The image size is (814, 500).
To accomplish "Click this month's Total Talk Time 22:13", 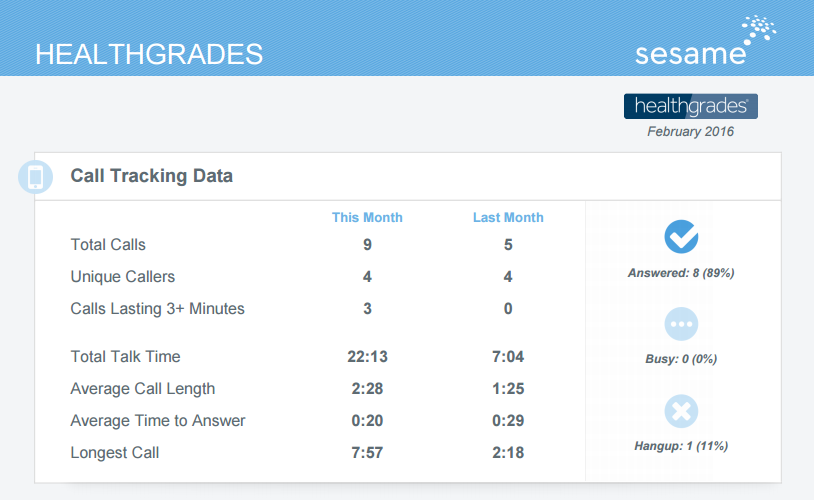I will pos(367,357).
